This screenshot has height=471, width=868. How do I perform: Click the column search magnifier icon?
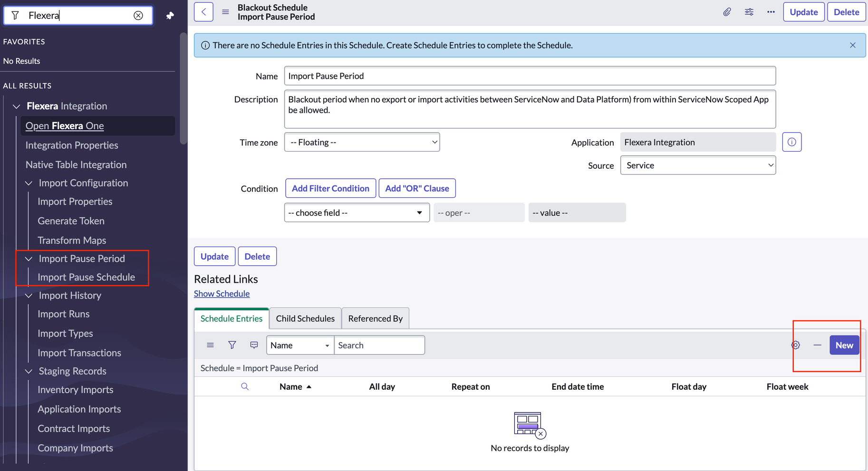(x=245, y=386)
